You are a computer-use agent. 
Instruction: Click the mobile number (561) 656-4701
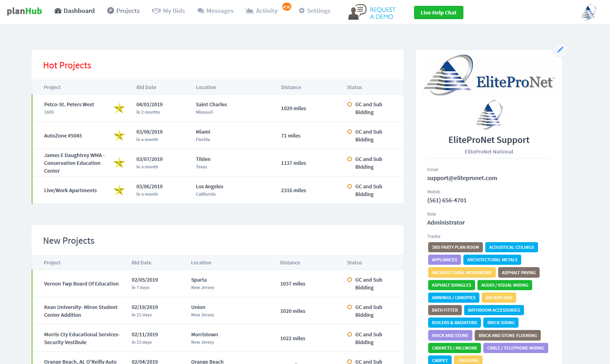pyautogui.click(x=447, y=200)
